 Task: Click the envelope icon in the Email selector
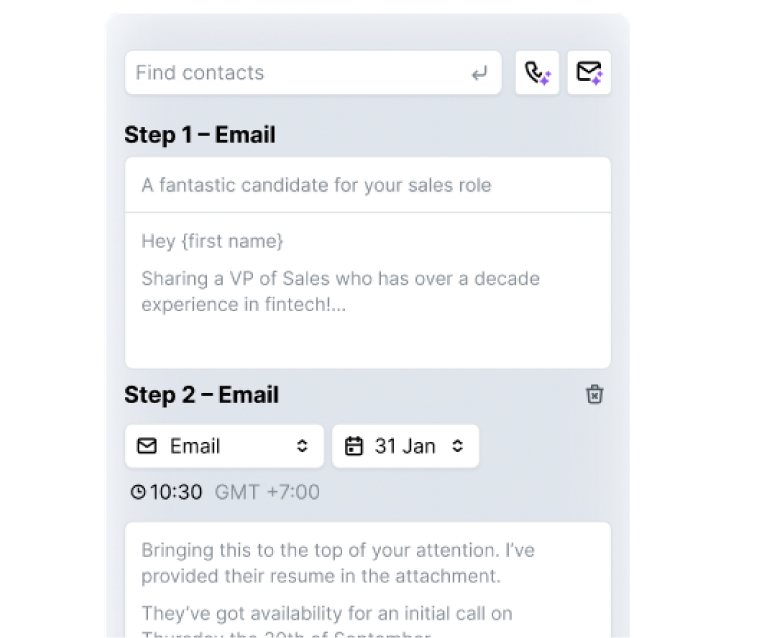147,446
